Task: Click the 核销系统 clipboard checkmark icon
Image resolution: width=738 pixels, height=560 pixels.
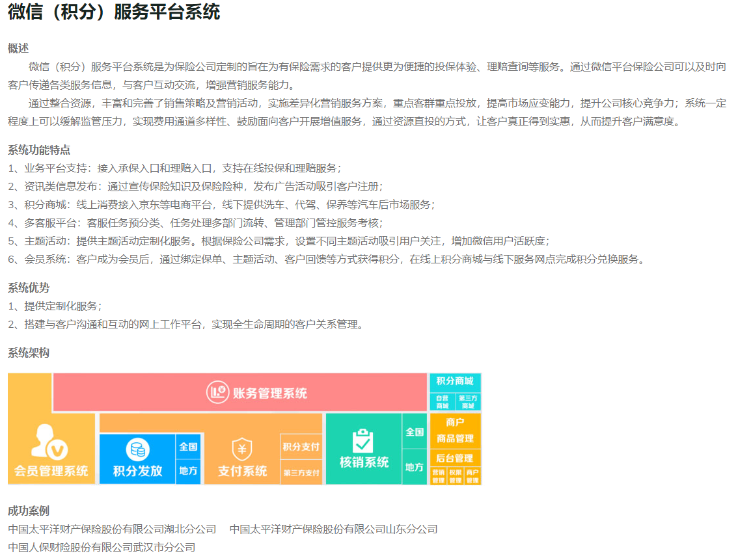Action: 363,441
